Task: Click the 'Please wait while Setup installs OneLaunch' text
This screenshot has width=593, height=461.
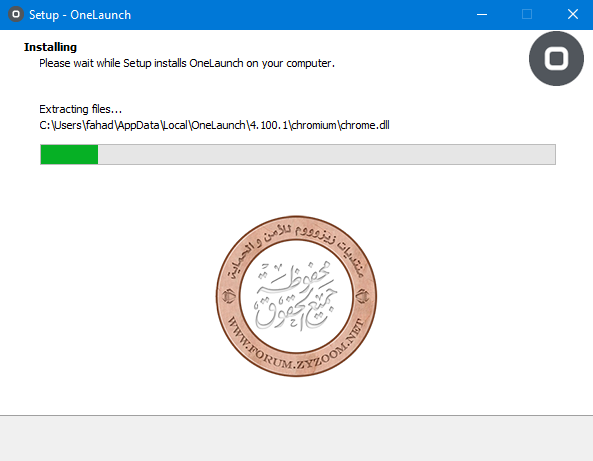Action: click(187, 63)
